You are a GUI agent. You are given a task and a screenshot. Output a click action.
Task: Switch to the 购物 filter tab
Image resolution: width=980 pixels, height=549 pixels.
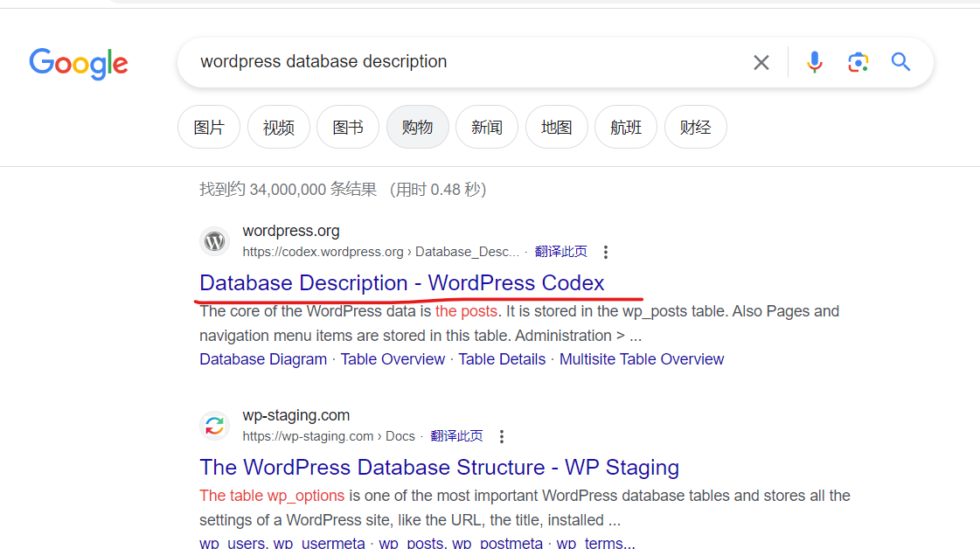coord(418,128)
